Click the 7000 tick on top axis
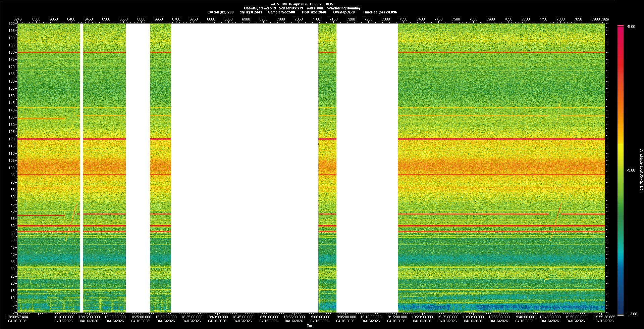This screenshot has width=644, height=329. coord(281,19)
